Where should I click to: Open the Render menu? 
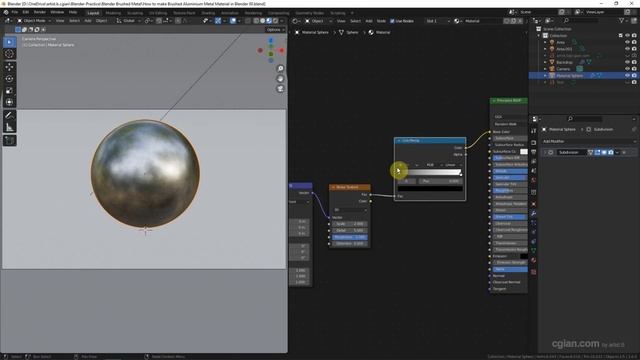pyautogui.click(x=40, y=12)
